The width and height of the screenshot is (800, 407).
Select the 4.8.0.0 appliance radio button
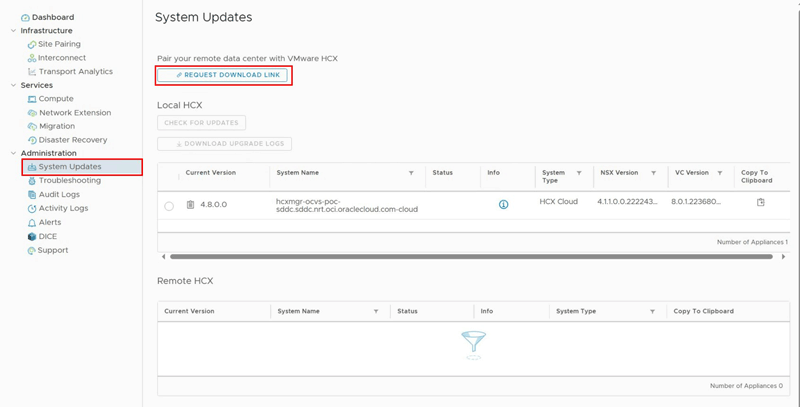pyautogui.click(x=169, y=206)
